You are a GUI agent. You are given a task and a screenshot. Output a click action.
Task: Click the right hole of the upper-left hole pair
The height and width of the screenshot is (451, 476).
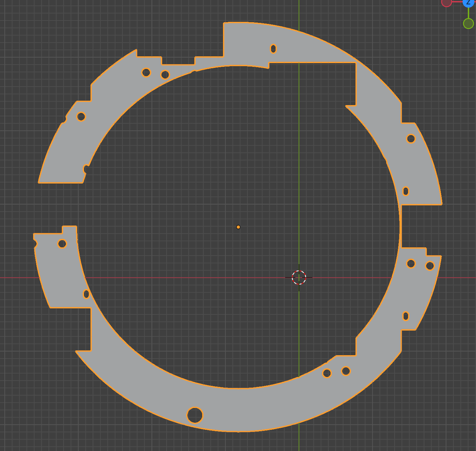[x=165, y=75]
